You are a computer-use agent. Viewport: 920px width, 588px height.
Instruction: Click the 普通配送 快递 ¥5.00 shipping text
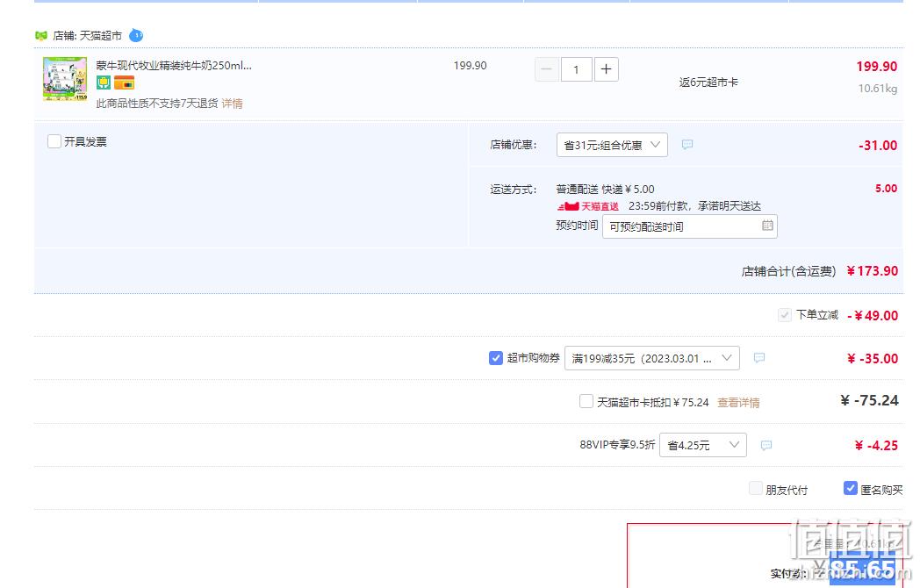coord(605,189)
